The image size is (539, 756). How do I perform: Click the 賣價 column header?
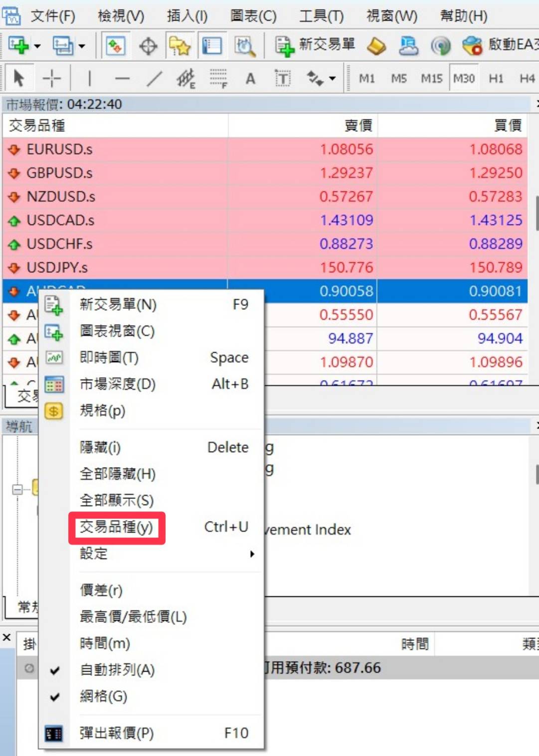coord(303,125)
